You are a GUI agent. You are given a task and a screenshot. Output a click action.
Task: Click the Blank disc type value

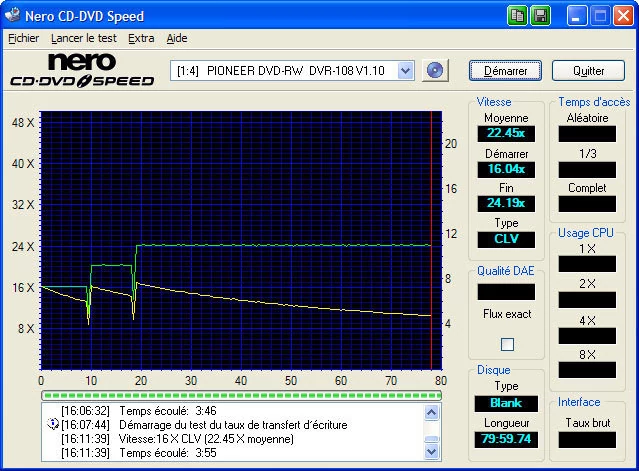point(506,403)
